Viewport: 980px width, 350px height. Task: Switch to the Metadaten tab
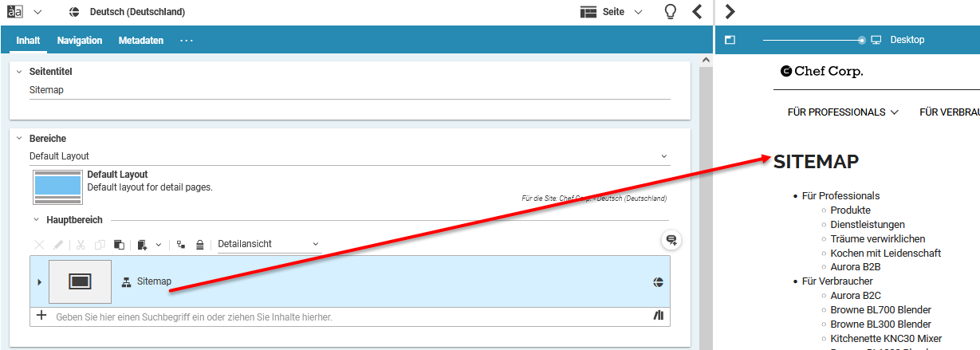141,40
